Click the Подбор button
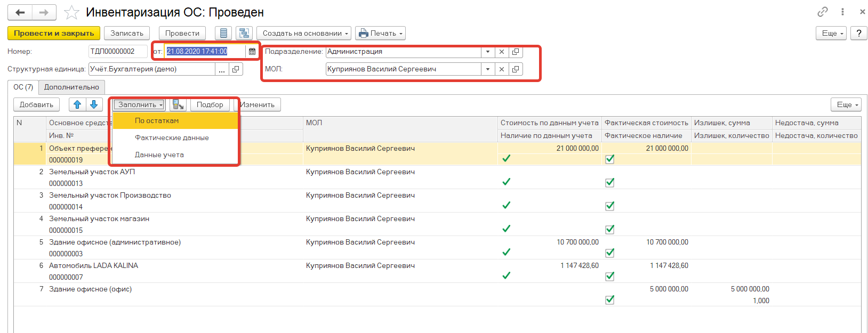 tap(210, 104)
